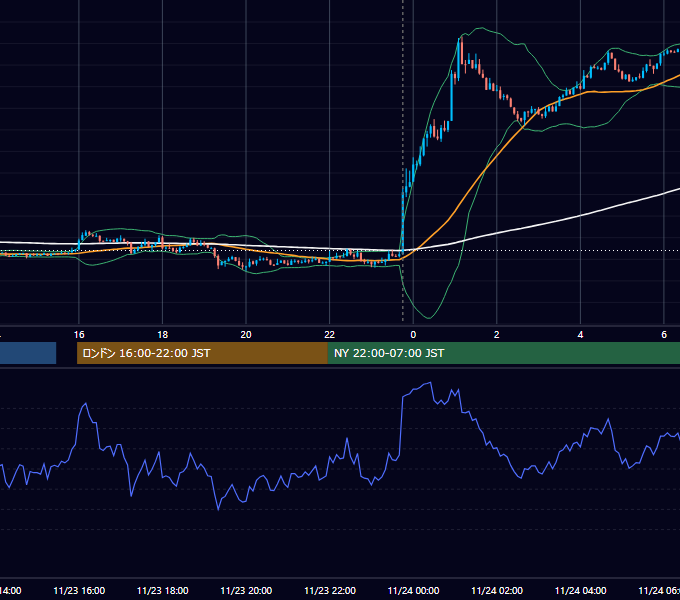This screenshot has height=600, width=680.
Task: Click the hour label 6 on the upper axis
Action: tap(664, 335)
